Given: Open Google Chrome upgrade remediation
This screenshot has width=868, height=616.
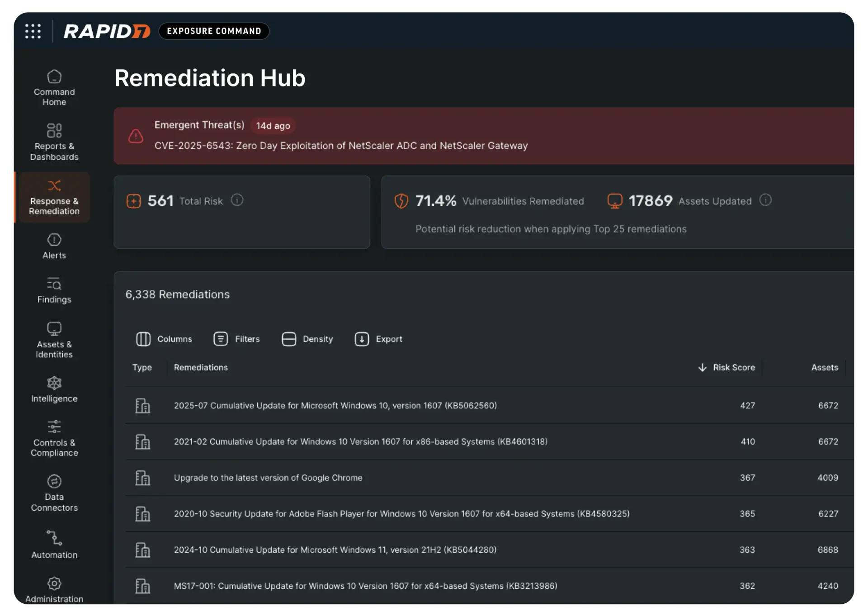Looking at the screenshot, I should [x=268, y=478].
